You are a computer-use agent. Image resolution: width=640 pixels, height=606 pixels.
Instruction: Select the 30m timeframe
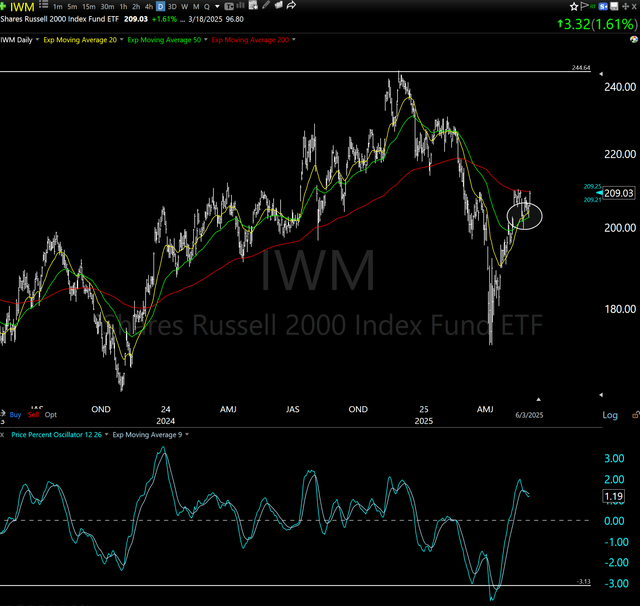pos(107,7)
